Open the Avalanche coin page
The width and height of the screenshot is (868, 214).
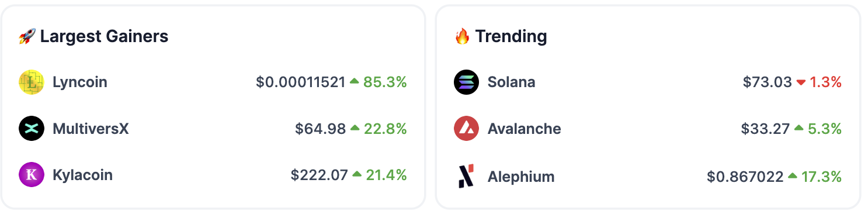(x=524, y=129)
